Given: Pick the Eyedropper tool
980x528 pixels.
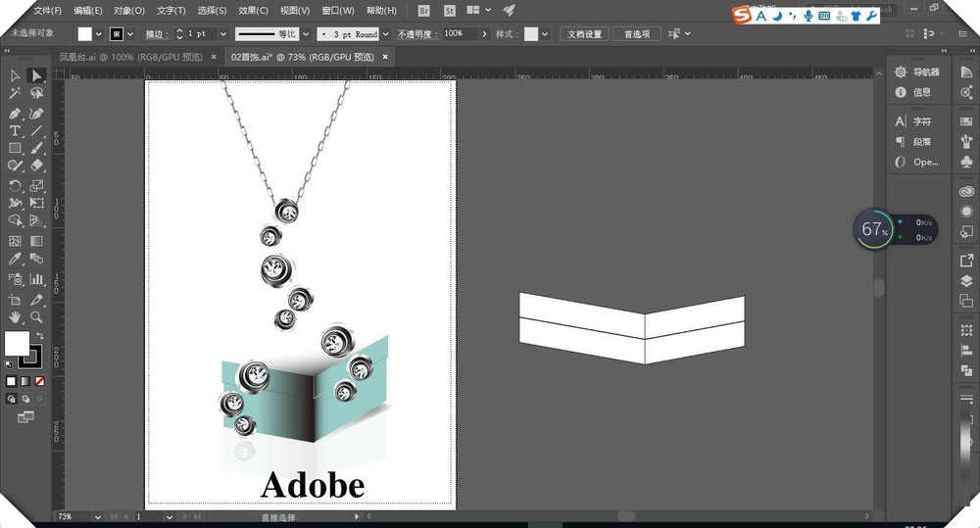Looking at the screenshot, I should click(x=15, y=259).
